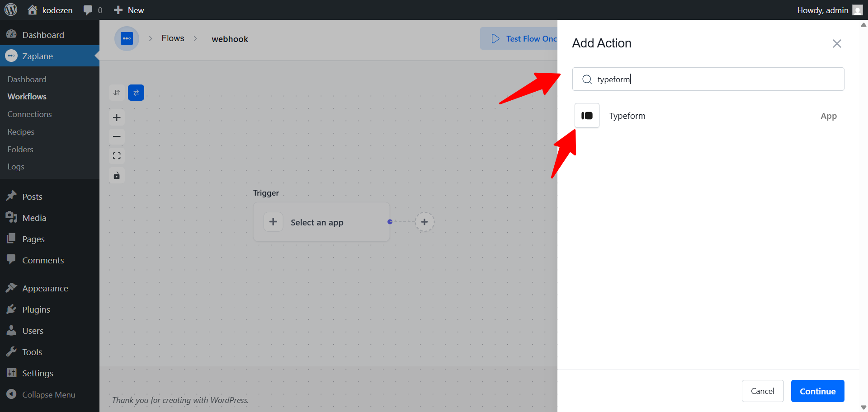868x412 pixels.
Task: Click the Pages icon
Action: pos(11,239)
